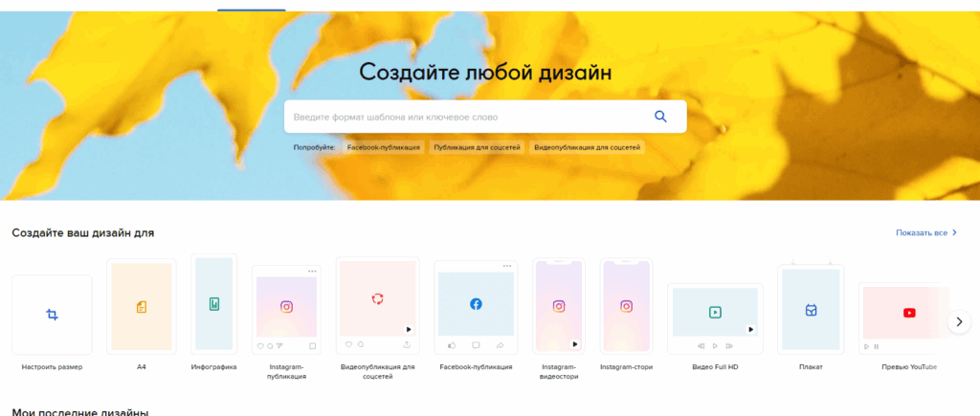Click the crop icon for custom size

coord(53,315)
